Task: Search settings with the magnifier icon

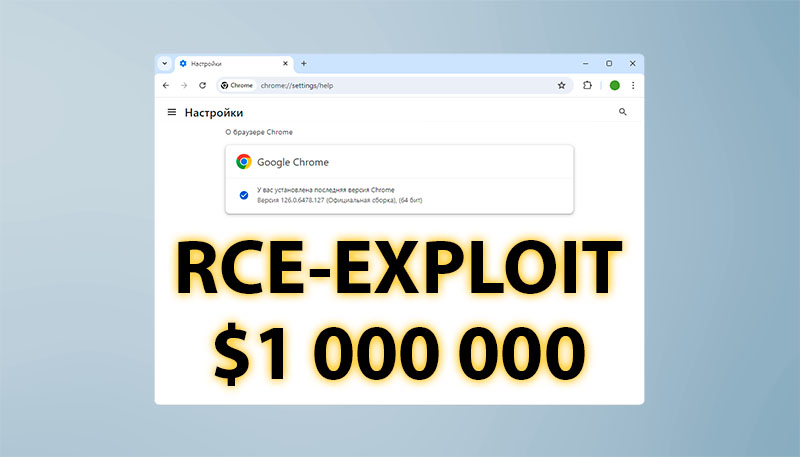Action: pos(623,113)
